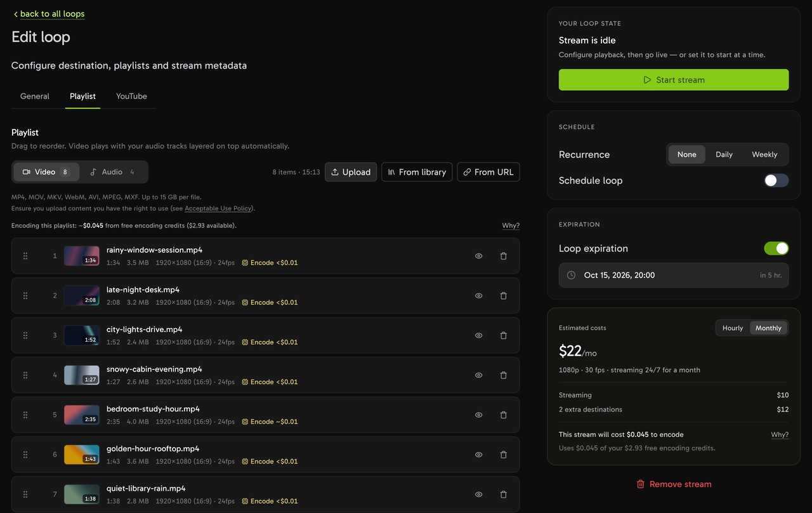Open the General tab
This screenshot has height=513, width=812.
pos(35,97)
